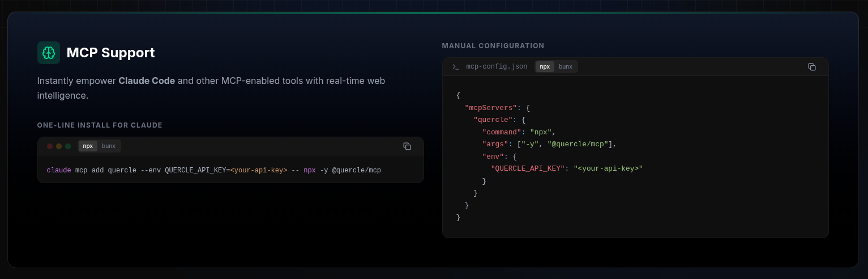Copy the mcp-config.json code block
Image resolution: width=868 pixels, height=279 pixels.
tap(812, 67)
